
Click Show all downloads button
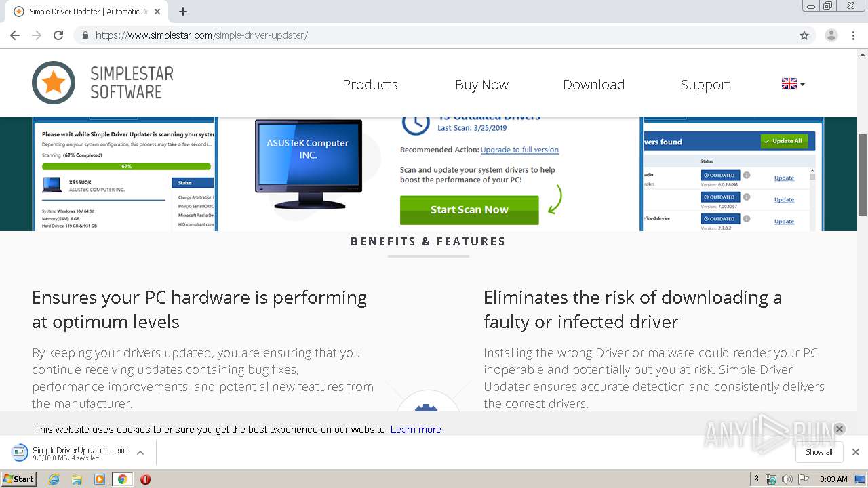click(x=819, y=452)
